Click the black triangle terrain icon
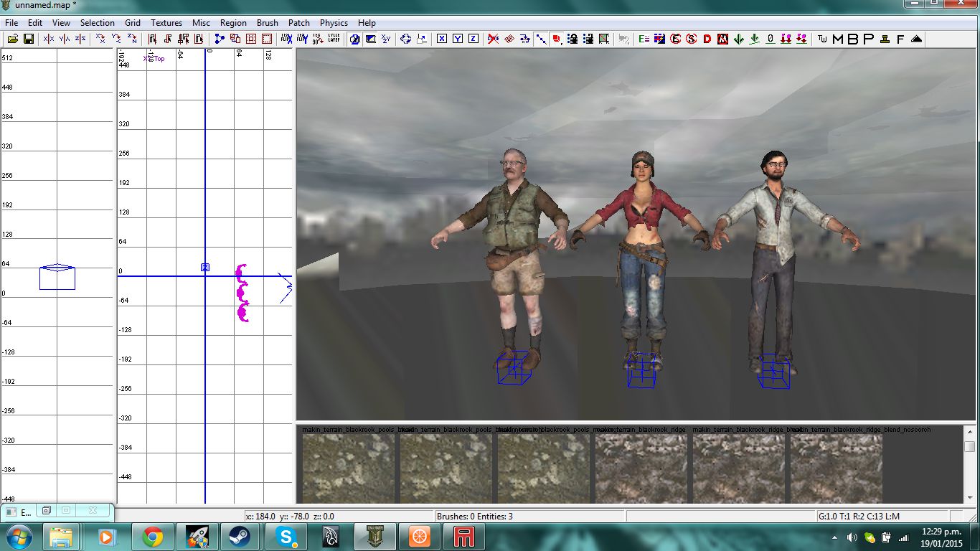Screen dimensions: 980x551 [x=916, y=39]
